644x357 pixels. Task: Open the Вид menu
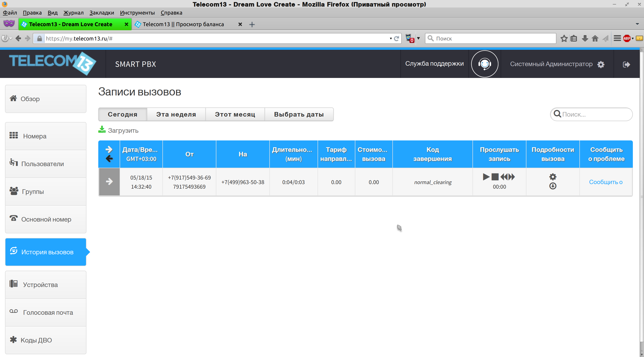tap(53, 12)
